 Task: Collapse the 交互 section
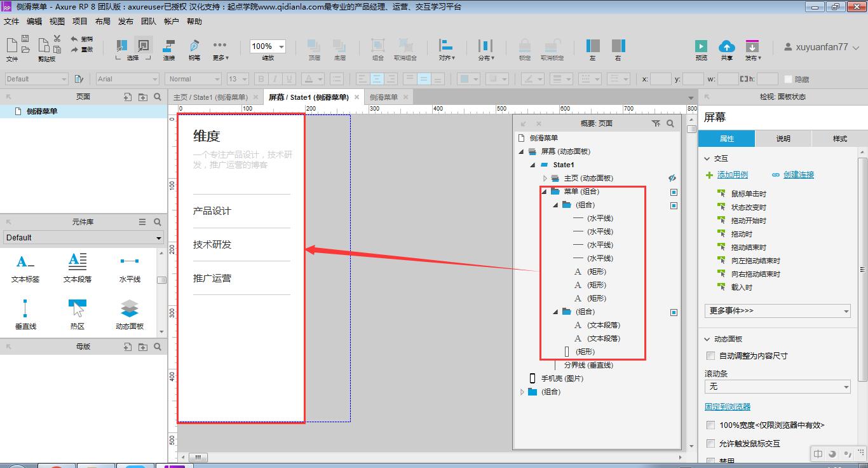pos(708,158)
